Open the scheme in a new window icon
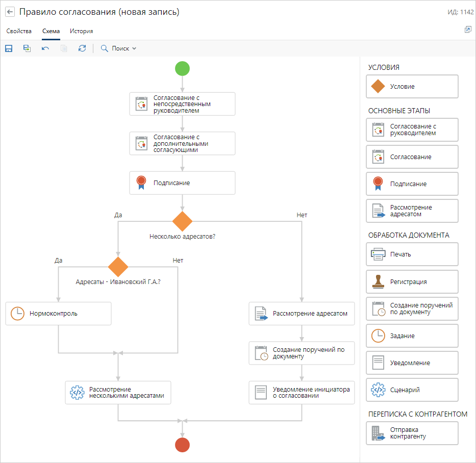Image resolution: width=476 pixels, height=463 pixels. point(467,30)
